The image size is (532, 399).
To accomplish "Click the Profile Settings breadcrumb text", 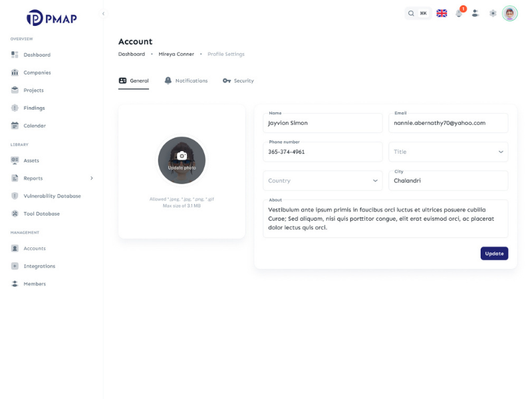I will tap(226, 54).
